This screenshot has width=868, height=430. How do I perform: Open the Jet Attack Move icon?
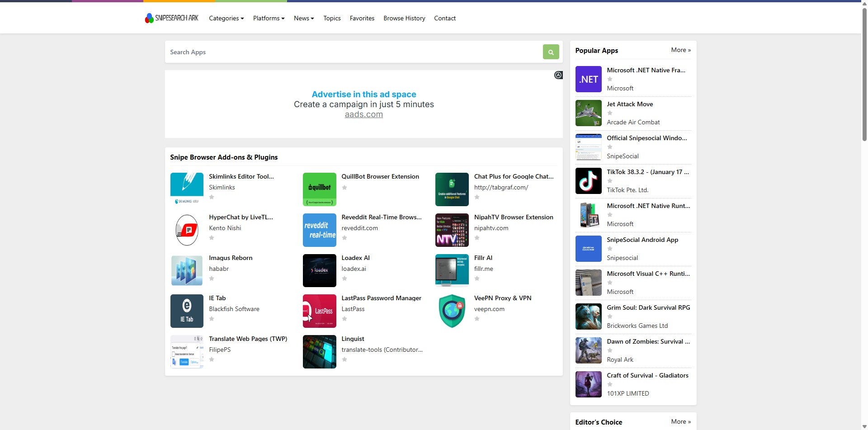[x=588, y=113]
